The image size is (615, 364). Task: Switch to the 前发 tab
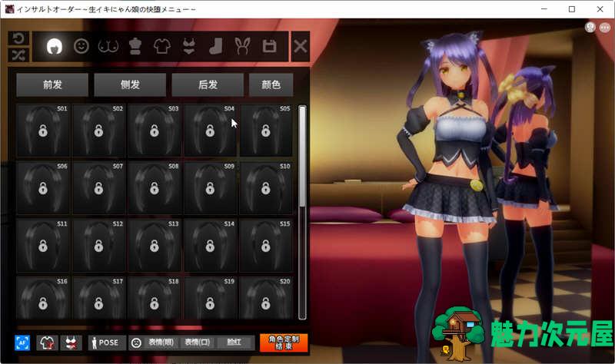point(52,84)
